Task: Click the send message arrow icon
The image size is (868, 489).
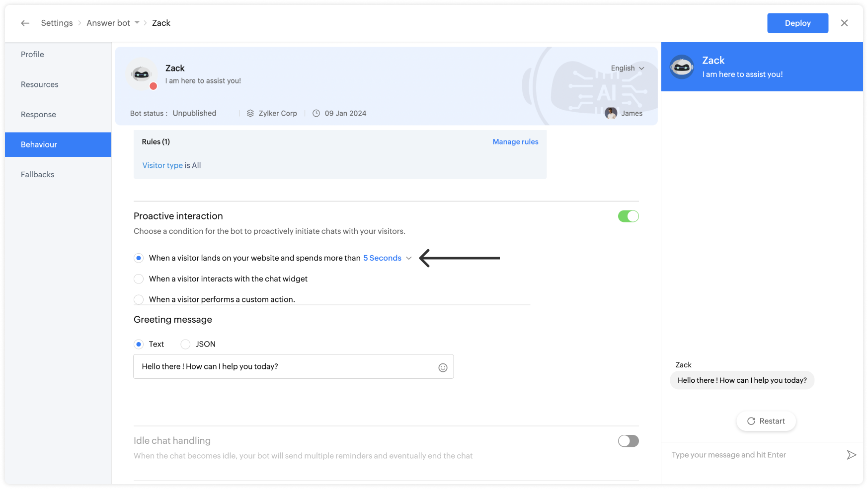Action: (x=851, y=455)
